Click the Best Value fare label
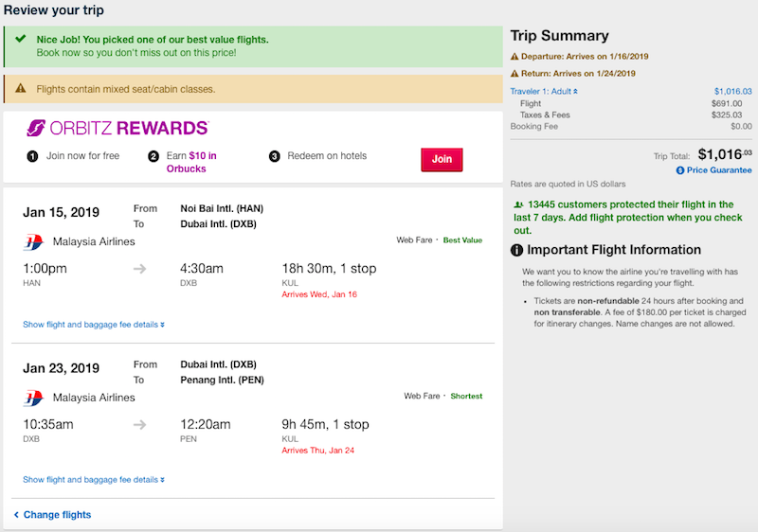 click(x=462, y=239)
